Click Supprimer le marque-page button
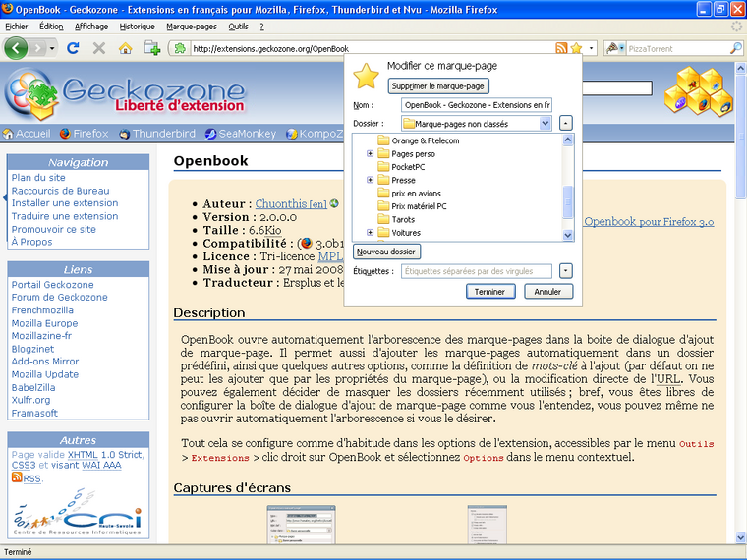Image resolution: width=747 pixels, height=560 pixels. [x=438, y=86]
